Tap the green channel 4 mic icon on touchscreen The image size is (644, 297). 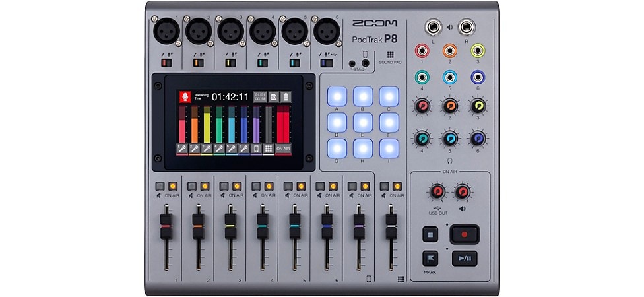tap(219, 148)
